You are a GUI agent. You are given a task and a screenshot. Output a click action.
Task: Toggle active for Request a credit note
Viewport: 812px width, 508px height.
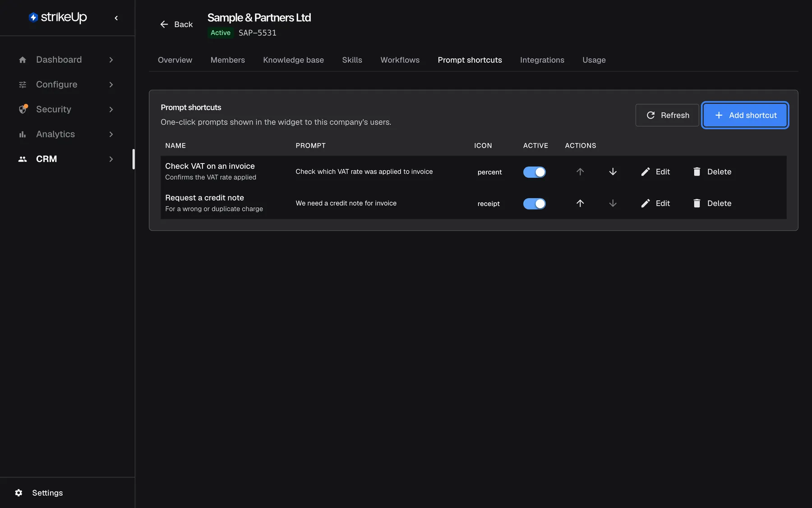535,204
